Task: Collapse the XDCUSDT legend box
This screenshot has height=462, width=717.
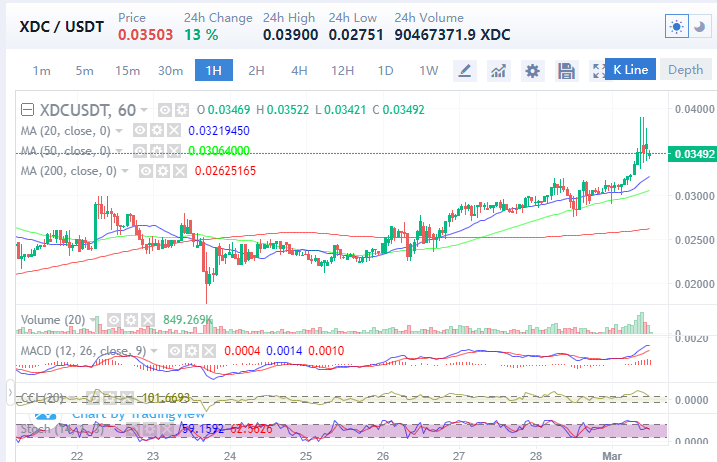Action: click(x=28, y=109)
